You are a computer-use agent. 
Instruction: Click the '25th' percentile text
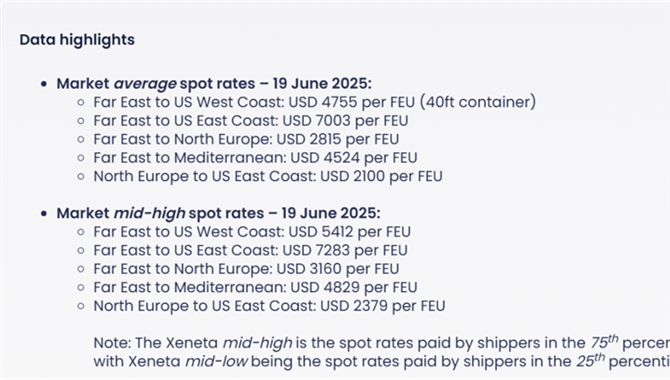pyautogui.click(x=590, y=361)
